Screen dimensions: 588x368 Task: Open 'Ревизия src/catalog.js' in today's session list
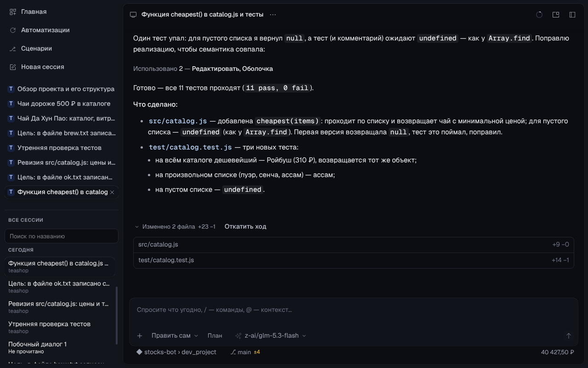click(60, 307)
